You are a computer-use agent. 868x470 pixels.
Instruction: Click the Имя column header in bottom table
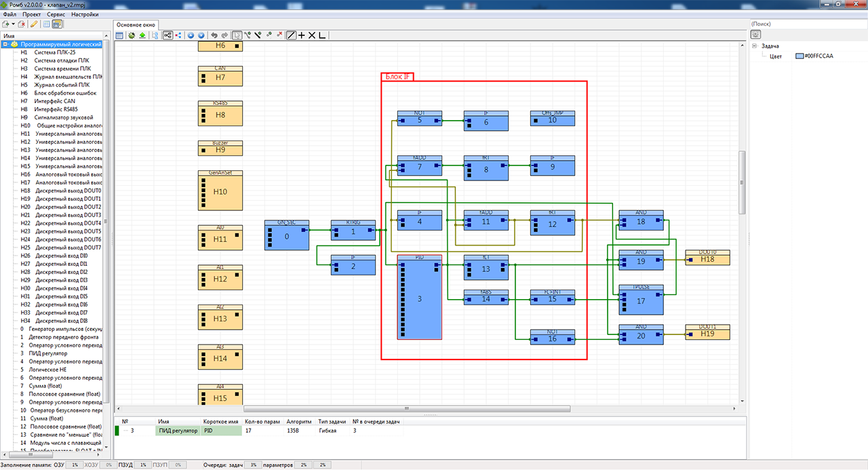163,421
